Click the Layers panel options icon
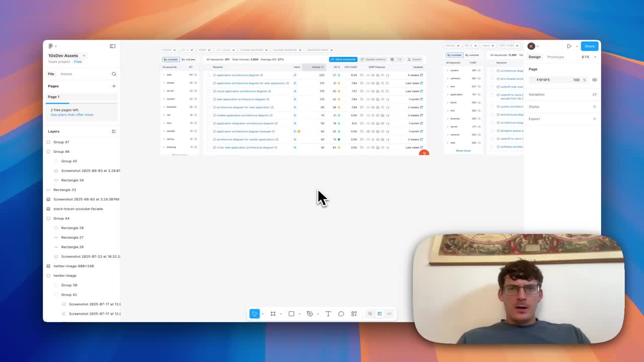644x362 pixels. [x=114, y=131]
